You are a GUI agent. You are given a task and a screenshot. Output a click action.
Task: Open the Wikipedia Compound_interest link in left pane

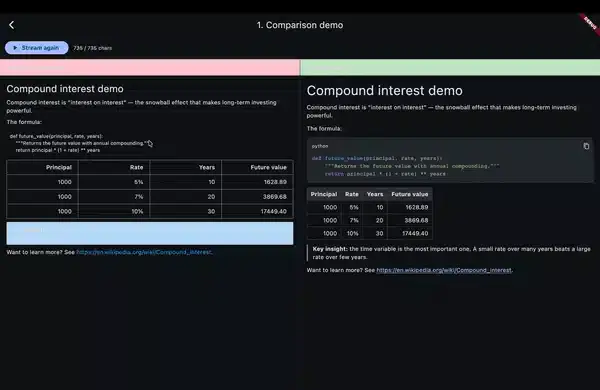pyautogui.click(x=144, y=252)
